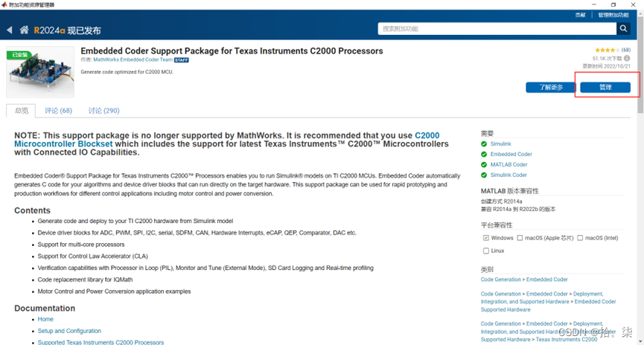This screenshot has width=644, height=345.
Task: Open the Simulink Coder requirement link
Action: point(508,175)
